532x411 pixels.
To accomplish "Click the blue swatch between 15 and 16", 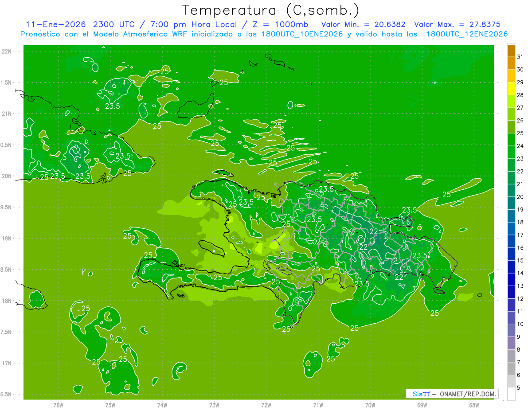I will (x=511, y=254).
